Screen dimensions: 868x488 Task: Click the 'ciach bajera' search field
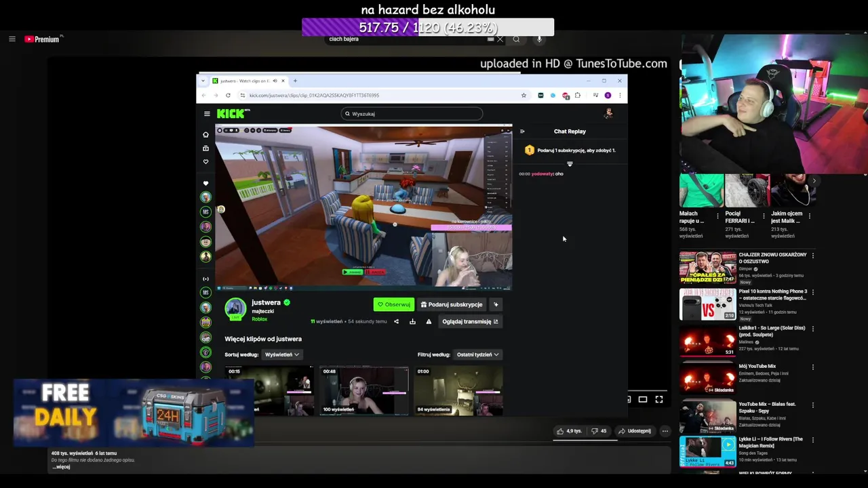[407, 39]
